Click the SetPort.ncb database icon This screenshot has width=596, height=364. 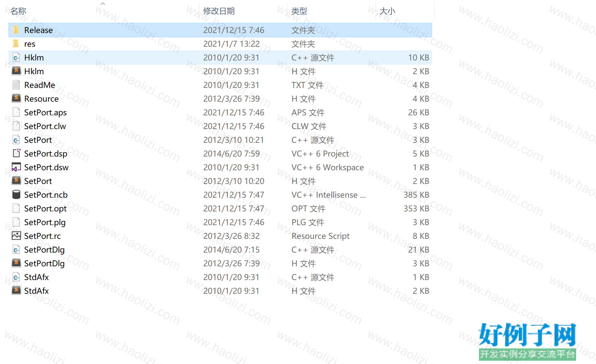[16, 195]
